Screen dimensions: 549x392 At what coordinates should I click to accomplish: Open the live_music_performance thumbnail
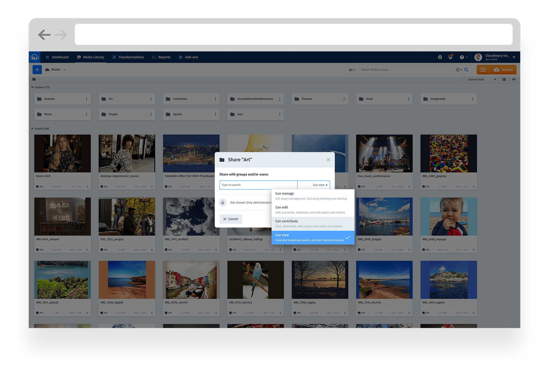(x=384, y=153)
